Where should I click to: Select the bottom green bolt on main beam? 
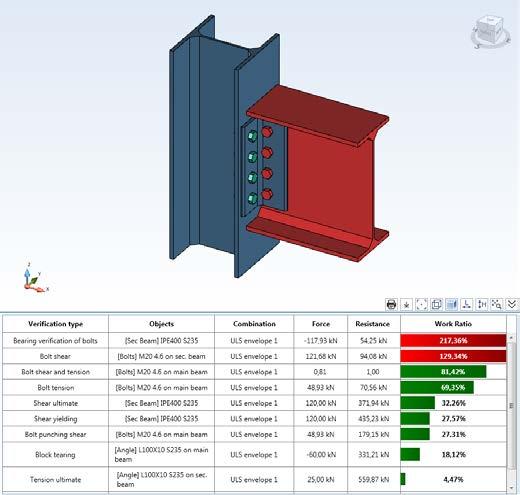click(252, 199)
